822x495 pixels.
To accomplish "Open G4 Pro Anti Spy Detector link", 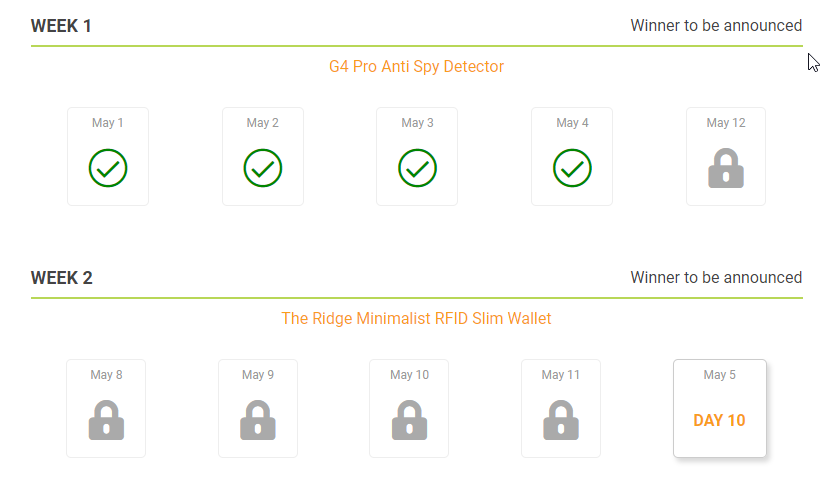I will 416,67.
